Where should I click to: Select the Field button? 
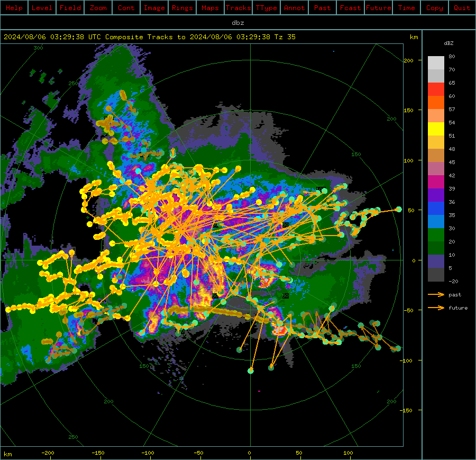click(70, 8)
